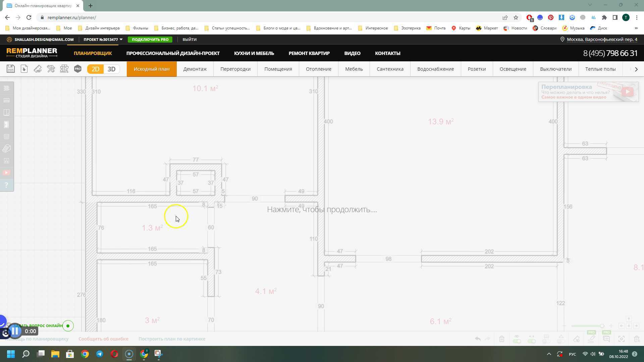Screen dimensions: 644x362
Task: Expand more tabs with the right chevron arrow
Action: (x=636, y=69)
